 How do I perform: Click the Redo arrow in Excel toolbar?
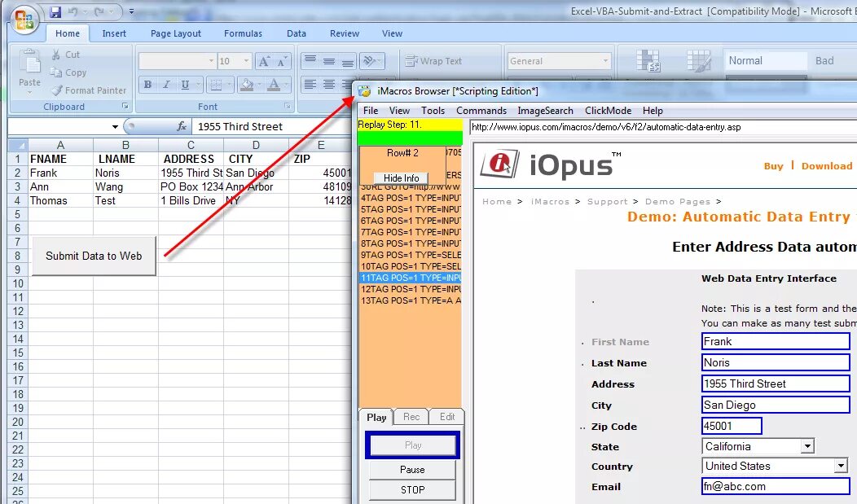coord(99,11)
